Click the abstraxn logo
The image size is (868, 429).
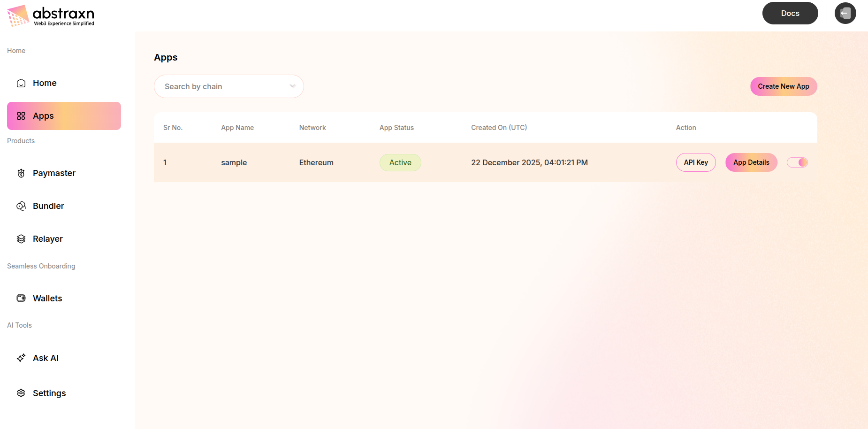click(x=50, y=15)
